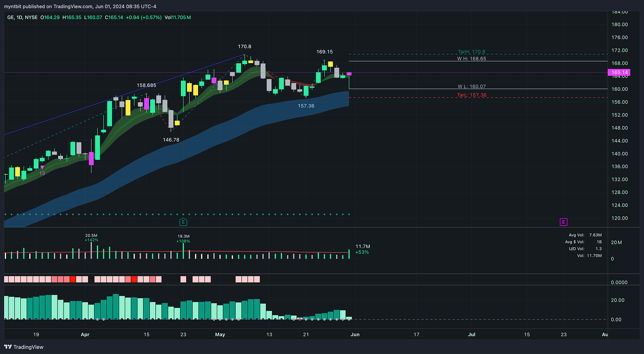Image resolution: width=644 pixels, height=354 pixels.
Task: Click the 20M volume axis label
Action: 616,243
